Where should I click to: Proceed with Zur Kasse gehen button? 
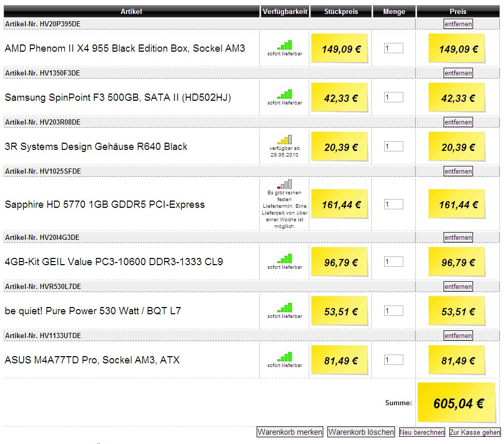pos(475,432)
